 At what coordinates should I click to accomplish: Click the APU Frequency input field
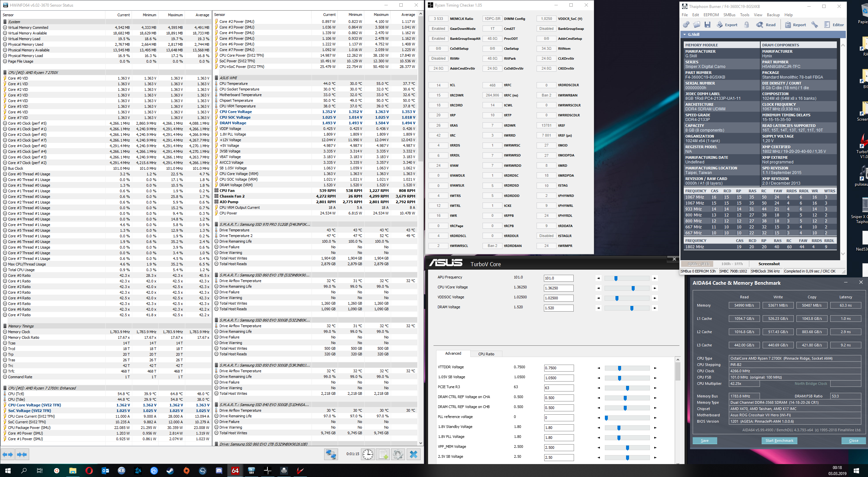click(x=558, y=278)
